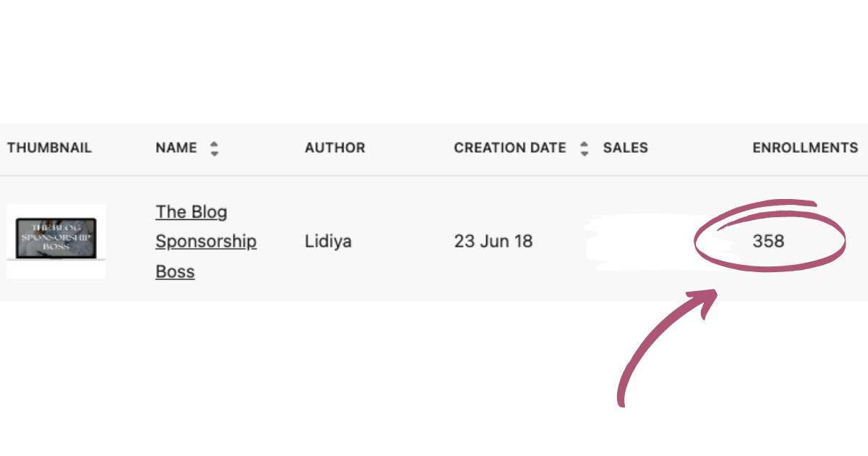Sort NAME column descending with down arrow

point(214,153)
